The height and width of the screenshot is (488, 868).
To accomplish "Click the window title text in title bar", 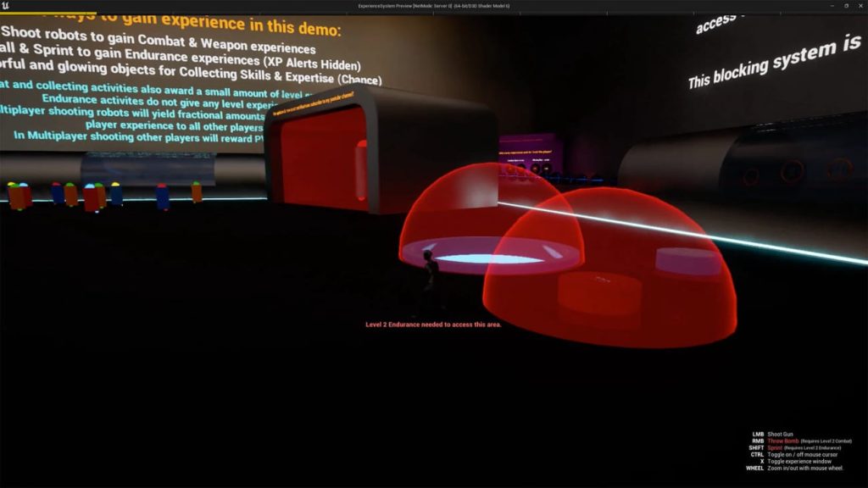I will (x=433, y=5).
